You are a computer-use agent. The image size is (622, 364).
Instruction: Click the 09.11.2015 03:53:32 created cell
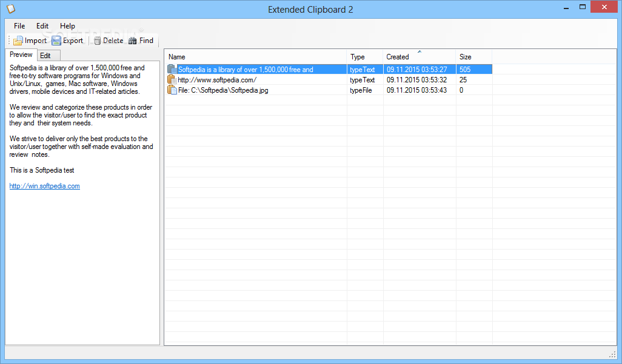coord(416,80)
